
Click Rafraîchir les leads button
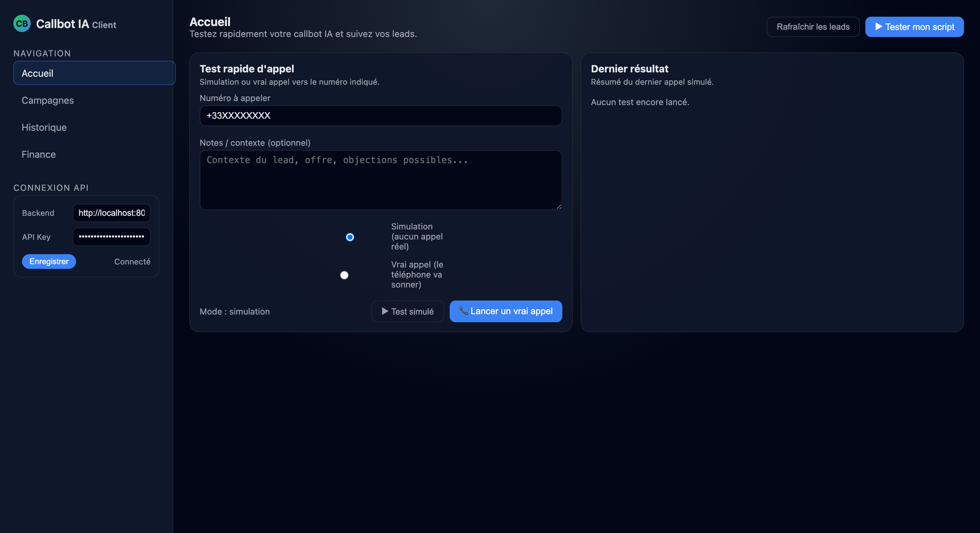[813, 27]
